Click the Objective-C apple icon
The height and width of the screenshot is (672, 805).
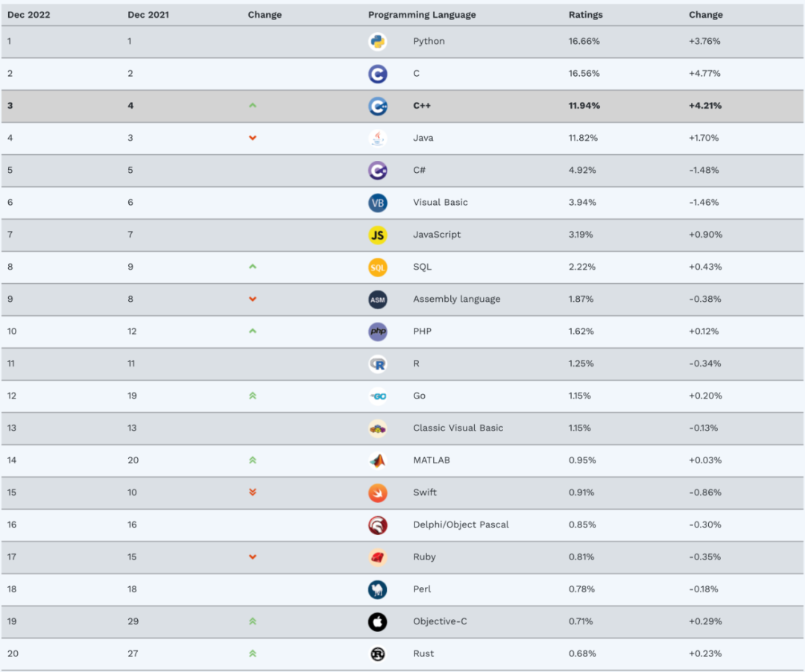[x=377, y=622]
